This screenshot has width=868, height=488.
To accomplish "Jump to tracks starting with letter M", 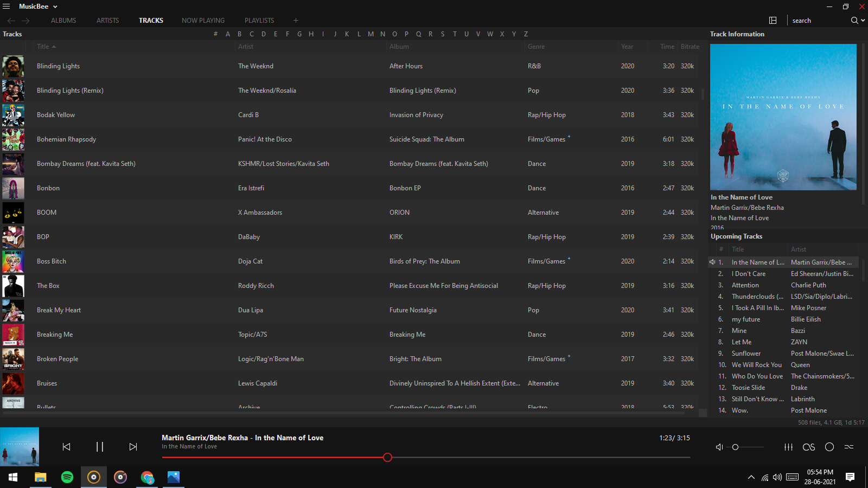I will 371,34.
